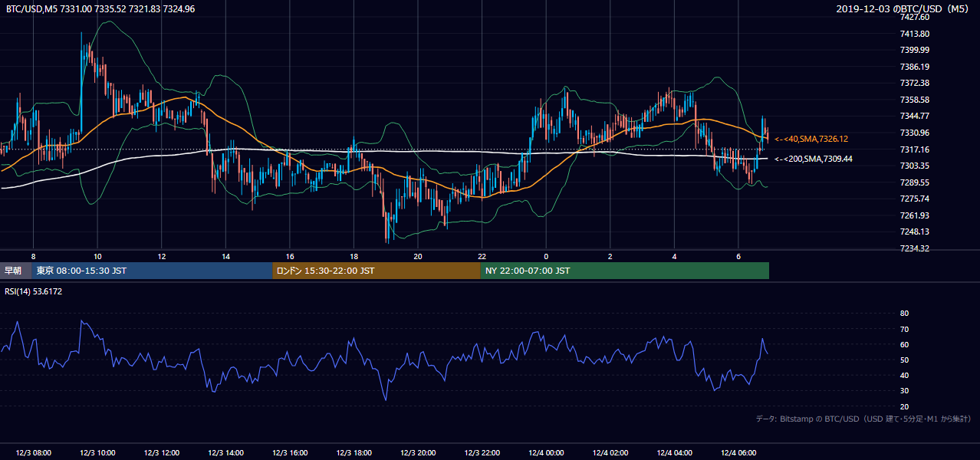Click the 7234.32 price axis label
980x460 pixels.
pos(915,248)
